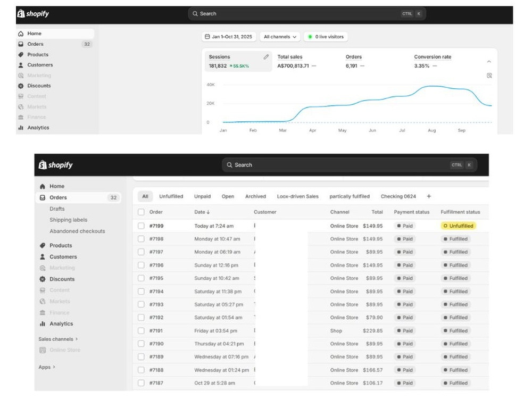
Task: Click the $166.57 total of order #7188
Action: (x=372, y=370)
